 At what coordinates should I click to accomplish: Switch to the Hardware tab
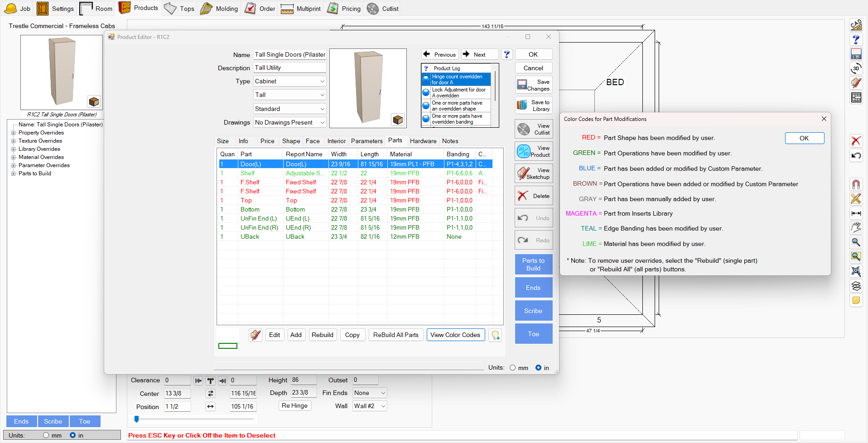423,141
